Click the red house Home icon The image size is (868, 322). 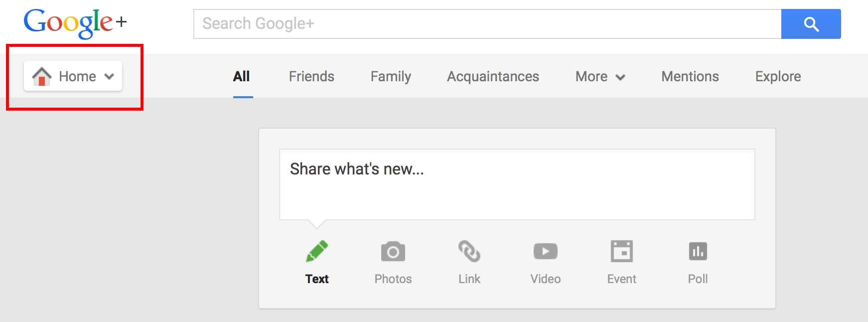click(42, 76)
